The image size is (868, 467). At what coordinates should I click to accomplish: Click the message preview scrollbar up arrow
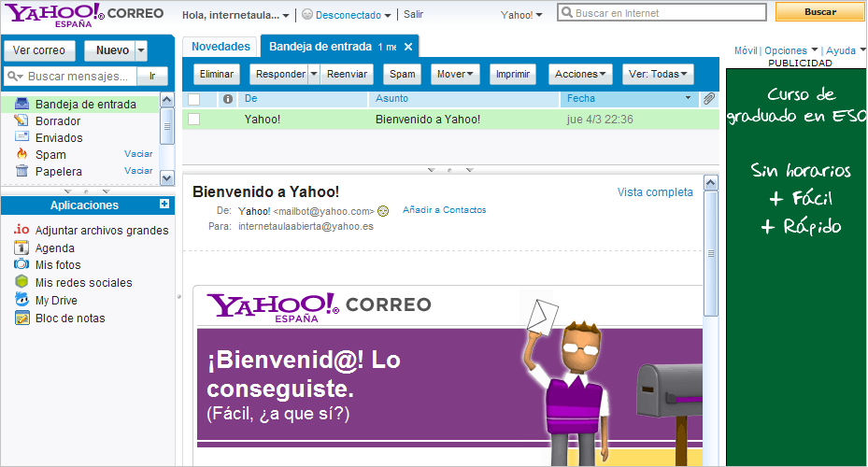coord(711,182)
